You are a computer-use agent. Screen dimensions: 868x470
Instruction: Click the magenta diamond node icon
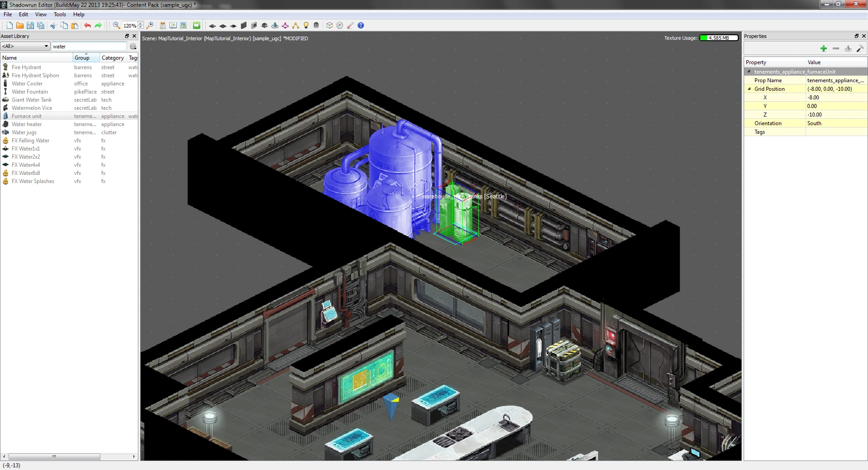tap(285, 26)
